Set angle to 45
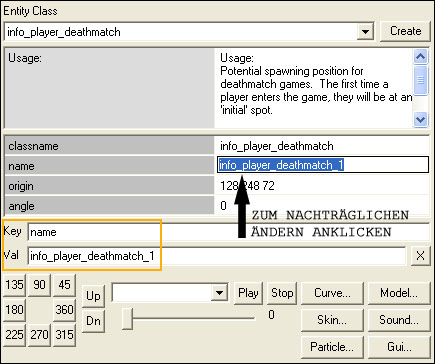435x364 pixels. tap(64, 285)
